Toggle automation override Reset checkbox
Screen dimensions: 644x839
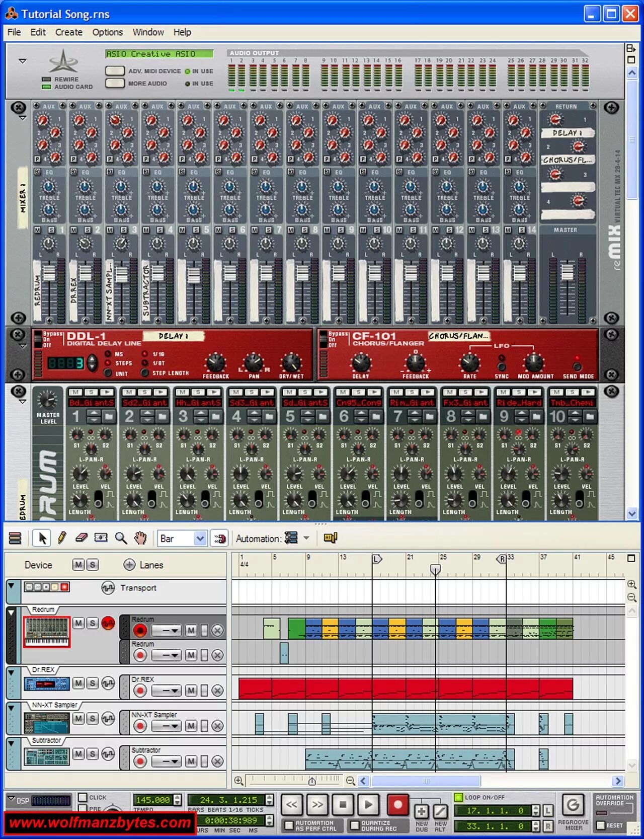point(600,825)
